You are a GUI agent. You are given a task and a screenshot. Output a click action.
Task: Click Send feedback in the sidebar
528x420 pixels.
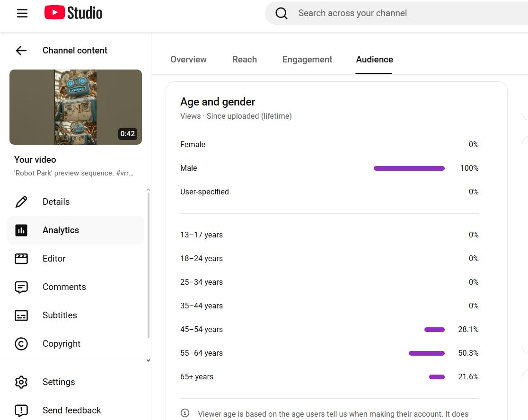(x=76, y=410)
